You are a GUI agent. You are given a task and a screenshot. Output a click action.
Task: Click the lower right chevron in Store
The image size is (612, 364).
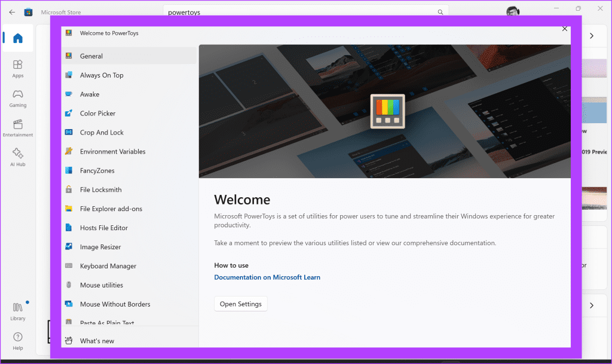[x=592, y=305]
